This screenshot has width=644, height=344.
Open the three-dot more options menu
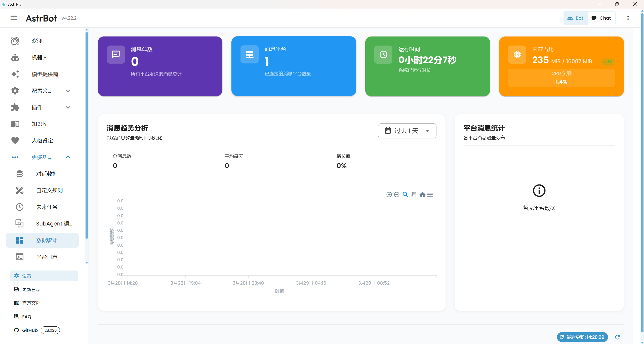(628, 18)
